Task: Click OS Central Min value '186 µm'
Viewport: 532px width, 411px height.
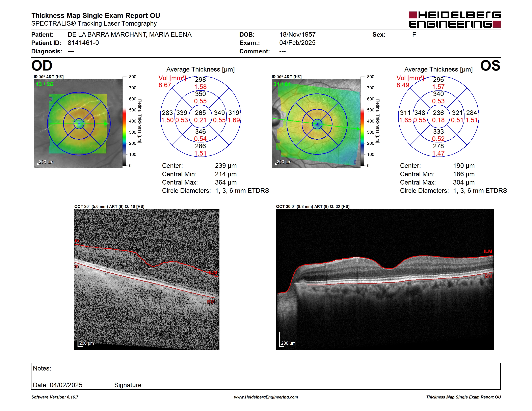Action: pyautogui.click(x=464, y=174)
